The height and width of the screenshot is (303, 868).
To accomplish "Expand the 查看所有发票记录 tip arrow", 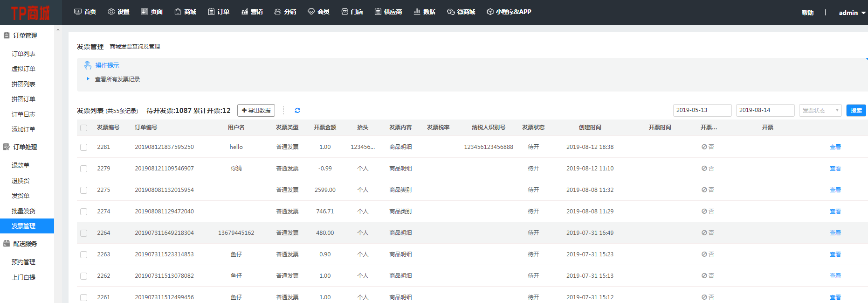I will point(88,79).
